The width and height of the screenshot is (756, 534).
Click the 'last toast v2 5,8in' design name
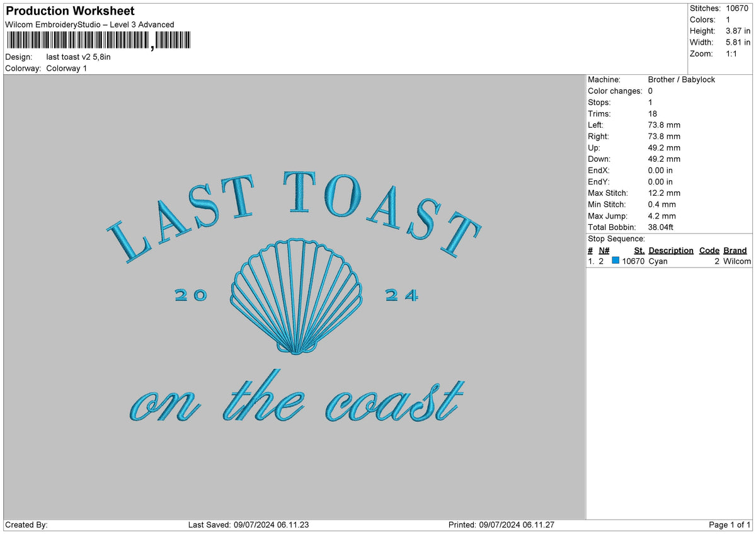78,56
